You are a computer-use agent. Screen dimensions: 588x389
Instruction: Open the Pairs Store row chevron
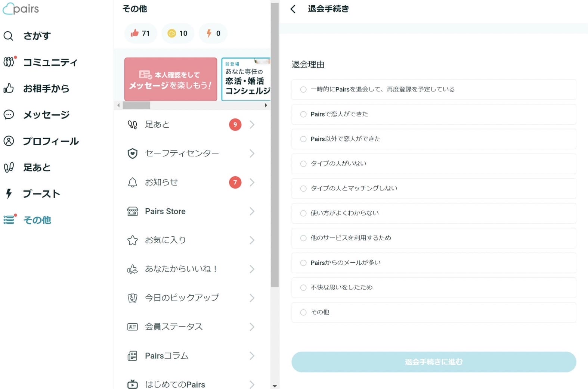pos(252,211)
